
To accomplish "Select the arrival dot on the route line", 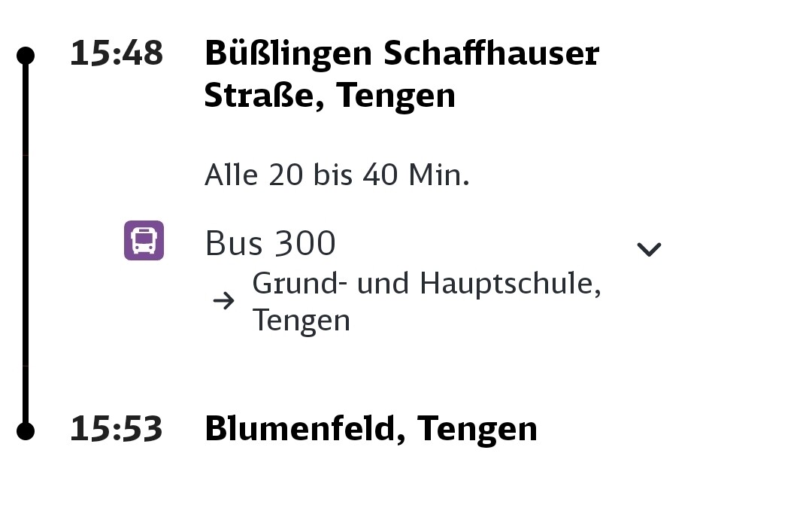I will [26, 430].
